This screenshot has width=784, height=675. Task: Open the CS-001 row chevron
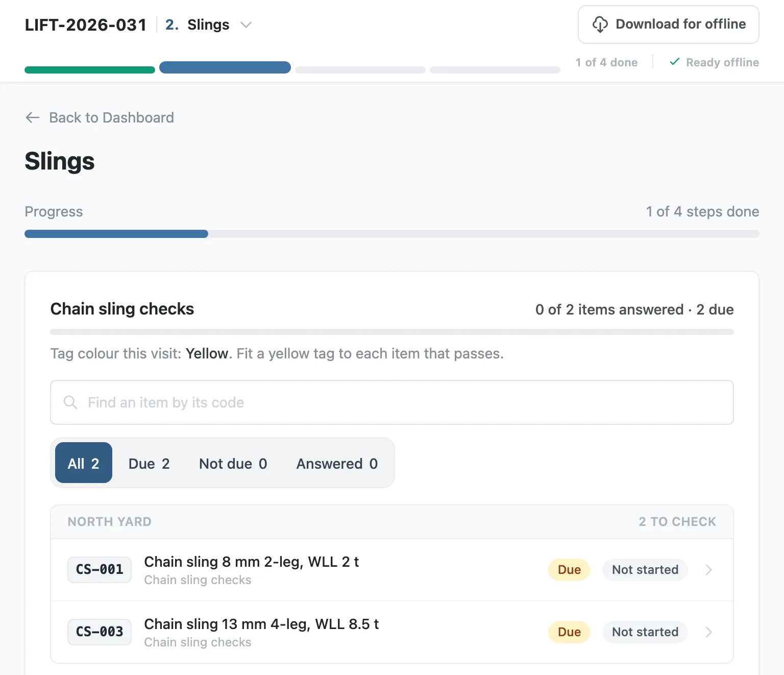click(x=708, y=570)
